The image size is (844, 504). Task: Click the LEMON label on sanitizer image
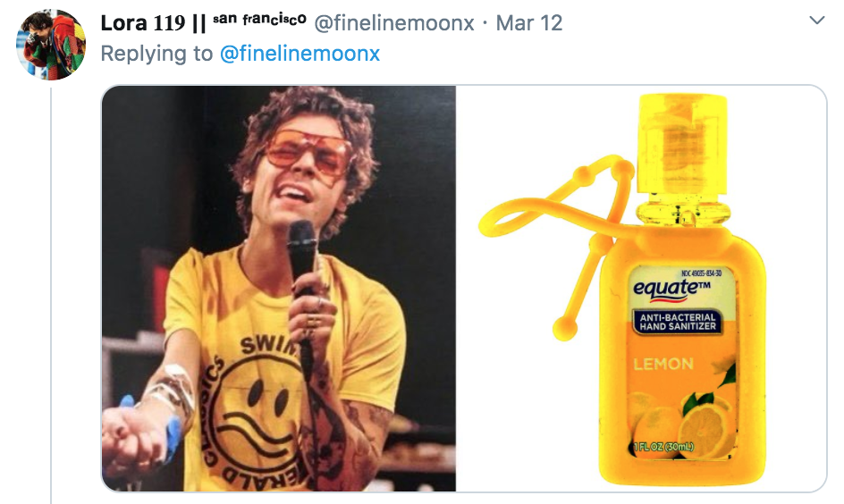(x=663, y=365)
